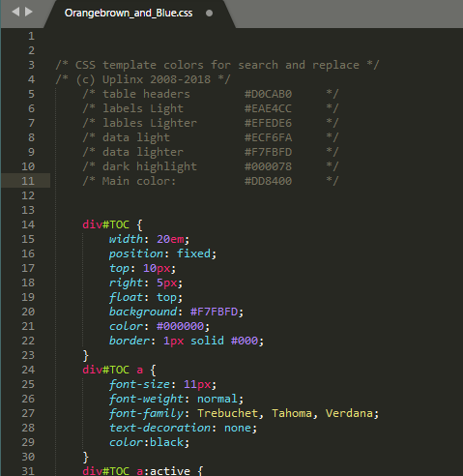Image resolution: width=463 pixels, height=476 pixels.
Task: Place cursor on the #DD8400 main color value
Action: (268, 181)
